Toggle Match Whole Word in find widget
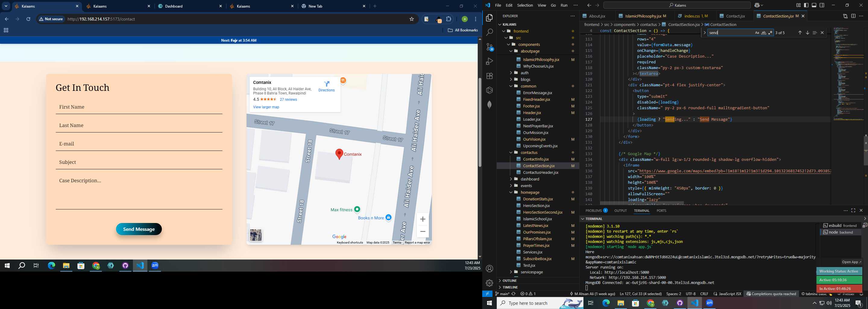 pyautogui.click(x=763, y=33)
